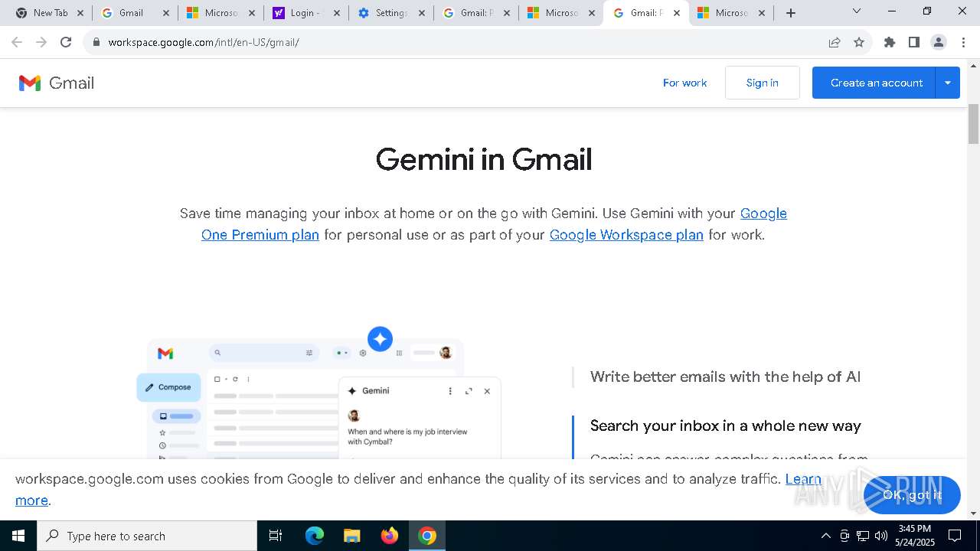
Task: Share this page using the share icon
Action: (835, 42)
